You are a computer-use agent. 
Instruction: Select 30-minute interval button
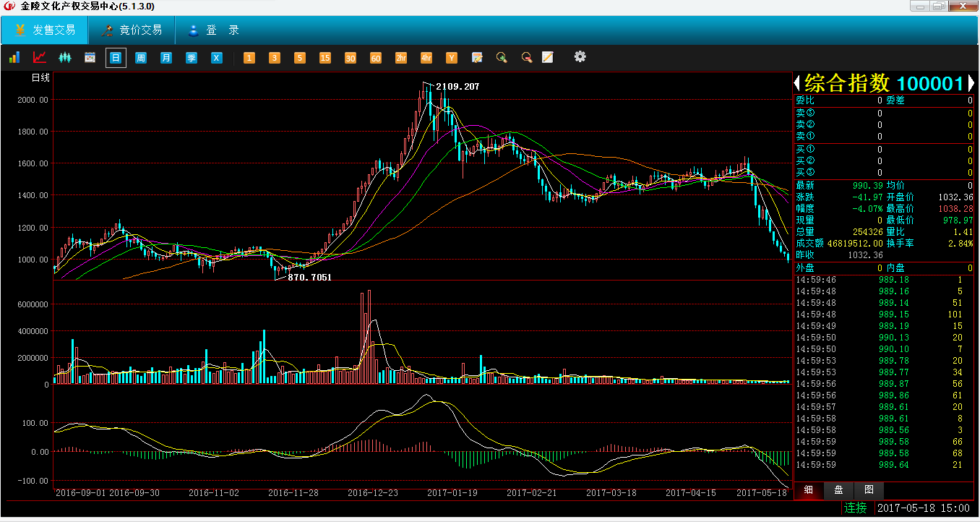(x=351, y=58)
